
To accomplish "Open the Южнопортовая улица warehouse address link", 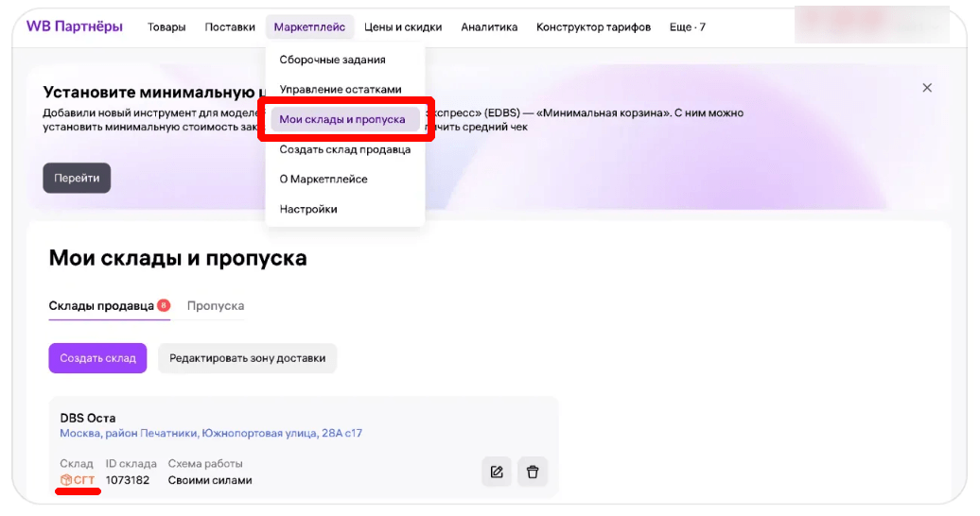I will pos(211,434).
